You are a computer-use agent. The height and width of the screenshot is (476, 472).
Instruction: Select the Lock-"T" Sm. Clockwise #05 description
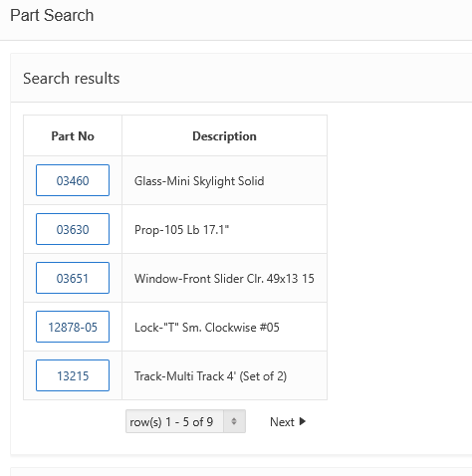(207, 328)
